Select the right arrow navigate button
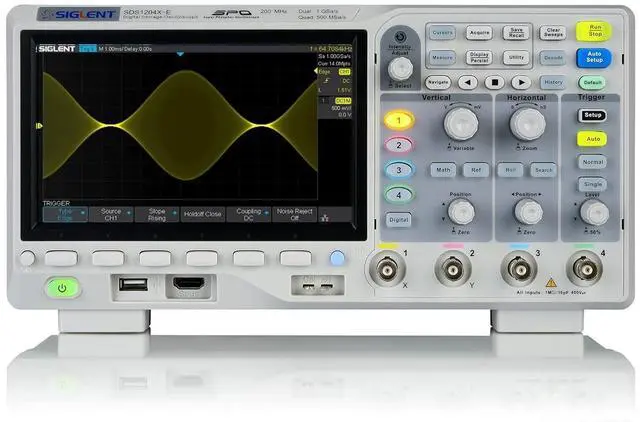The width and height of the screenshot is (640, 422). (521, 82)
